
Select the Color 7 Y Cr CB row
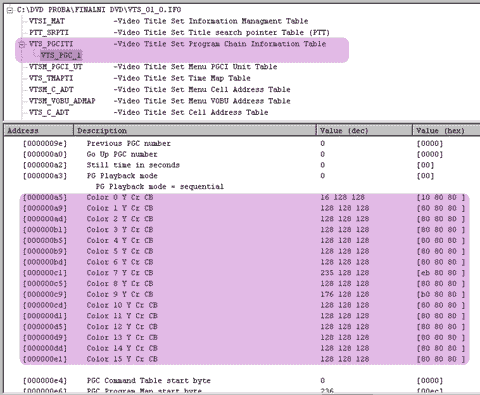(x=244, y=273)
